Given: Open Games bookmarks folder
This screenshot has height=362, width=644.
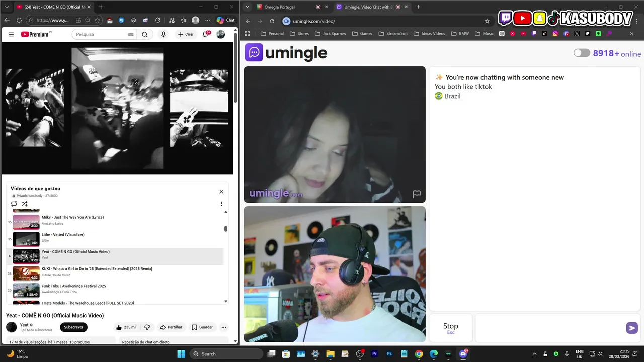Looking at the screenshot, I should click(x=362, y=34).
